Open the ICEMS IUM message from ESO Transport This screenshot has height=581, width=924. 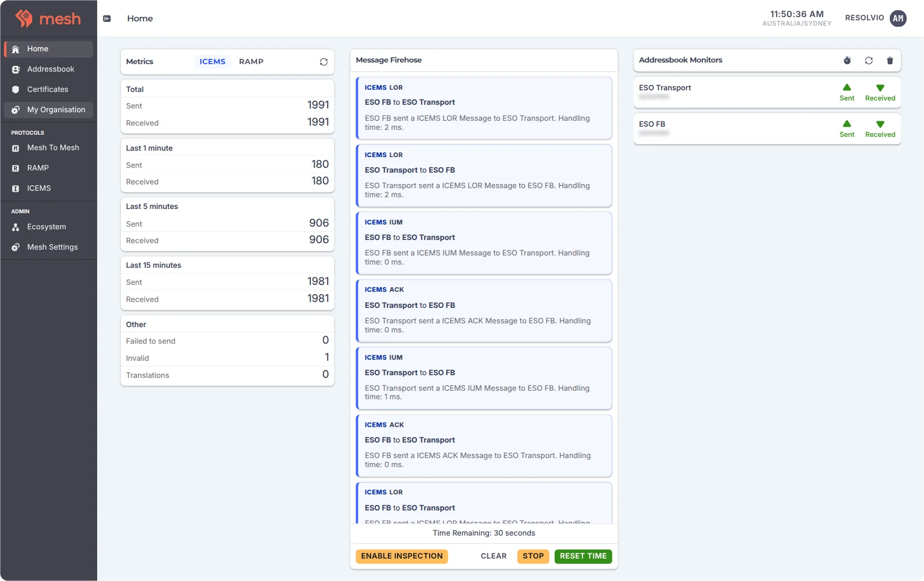click(484, 378)
